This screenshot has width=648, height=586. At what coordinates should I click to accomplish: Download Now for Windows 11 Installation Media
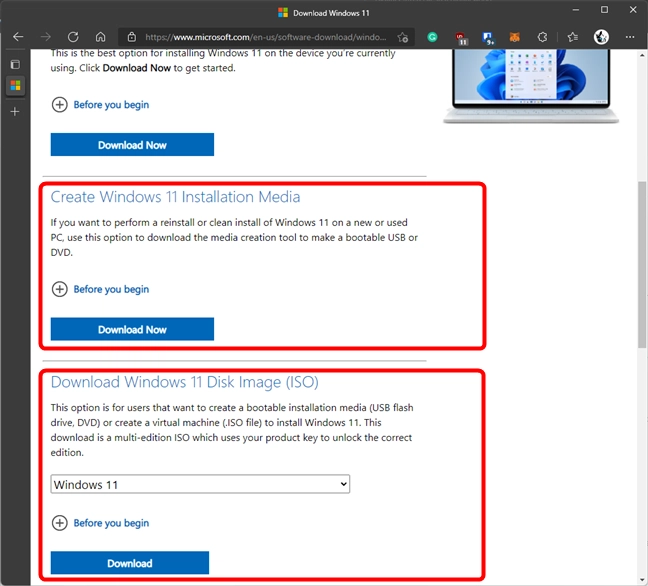(132, 329)
